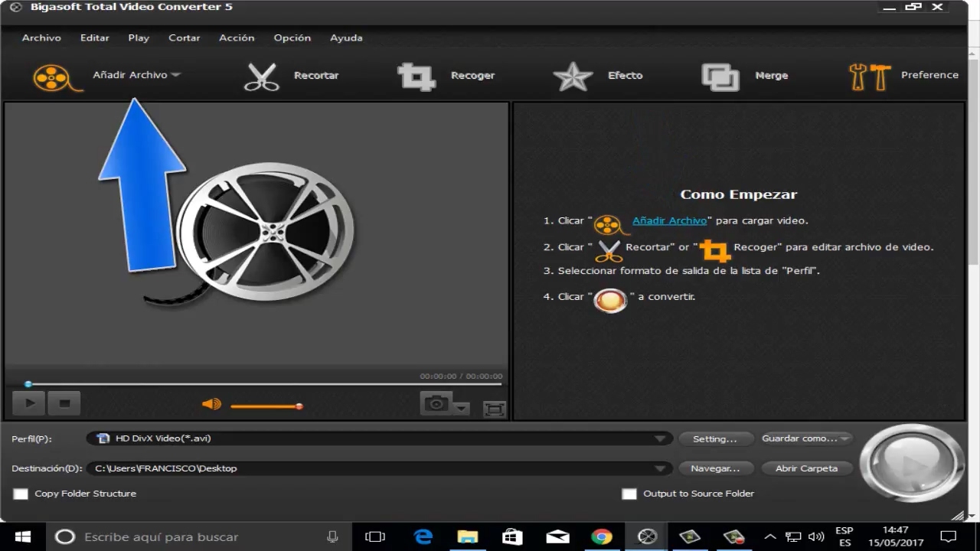Click the Cortana search box
980x551 pixels.
click(198, 536)
